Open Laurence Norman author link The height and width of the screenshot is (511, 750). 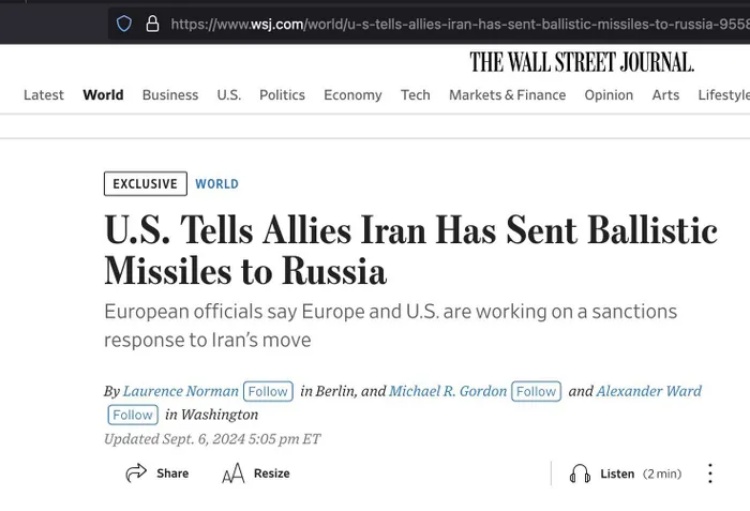click(x=181, y=391)
